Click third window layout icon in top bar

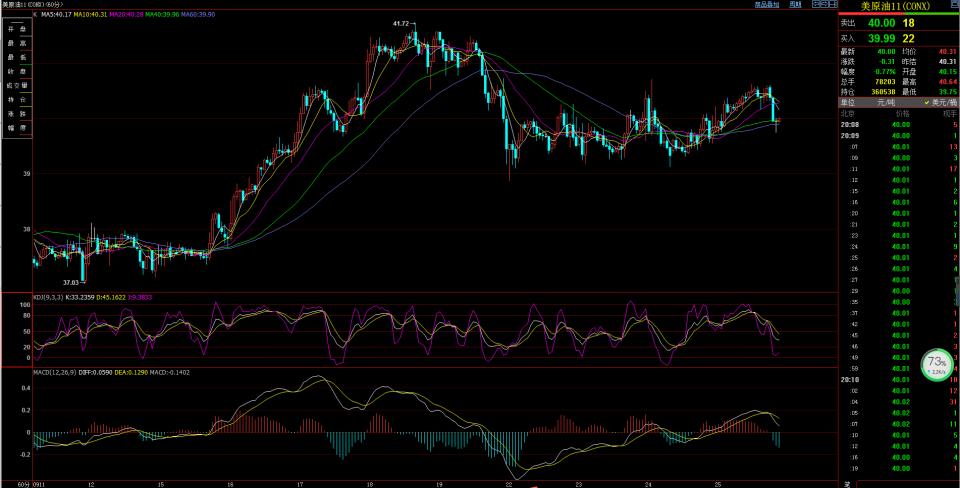pyautogui.click(x=832, y=5)
